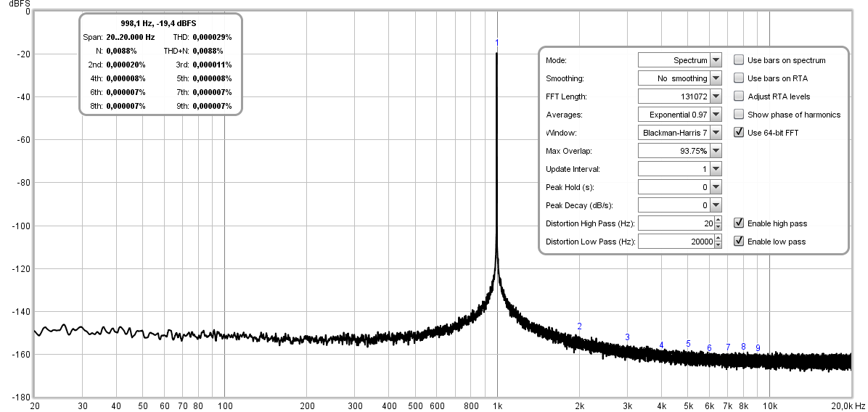Enable Use bars on RTA checkbox
The image size is (868, 412).
739,78
